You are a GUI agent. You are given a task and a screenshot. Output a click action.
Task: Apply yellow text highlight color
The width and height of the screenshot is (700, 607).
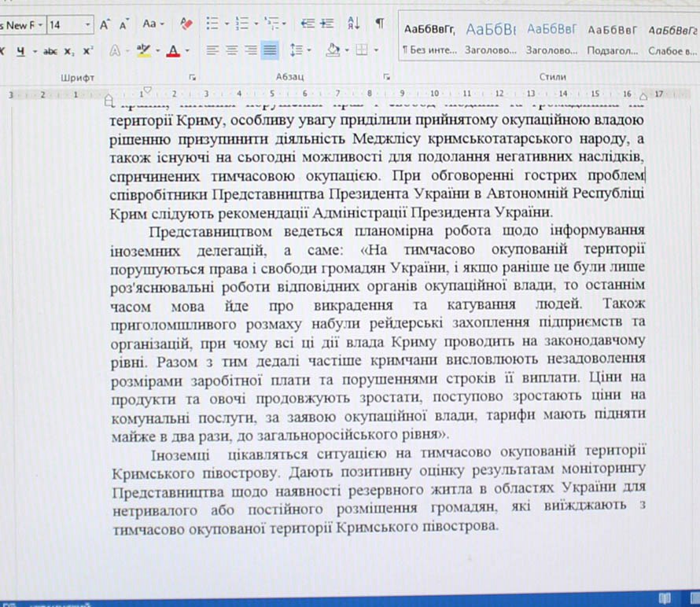click(143, 50)
